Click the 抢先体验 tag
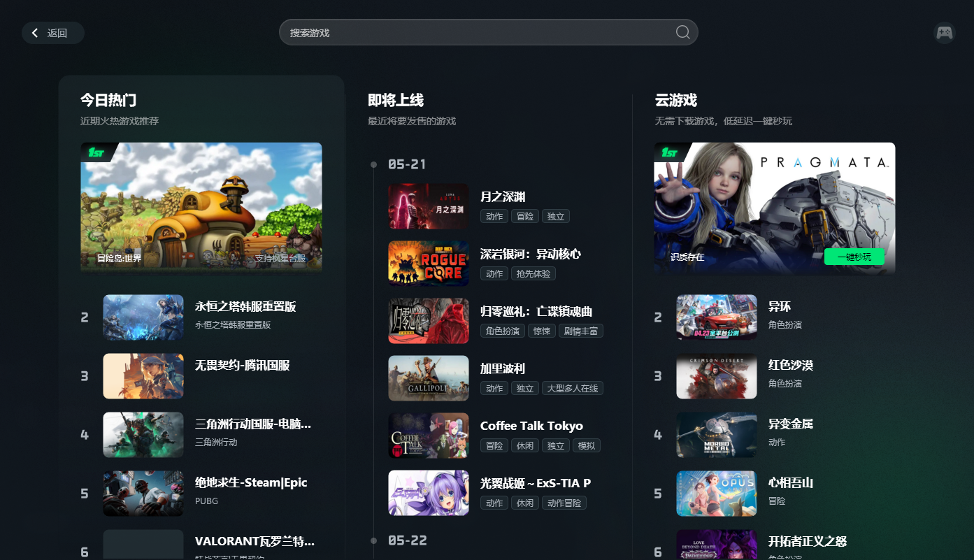Screen dimensions: 974x560 533,274
